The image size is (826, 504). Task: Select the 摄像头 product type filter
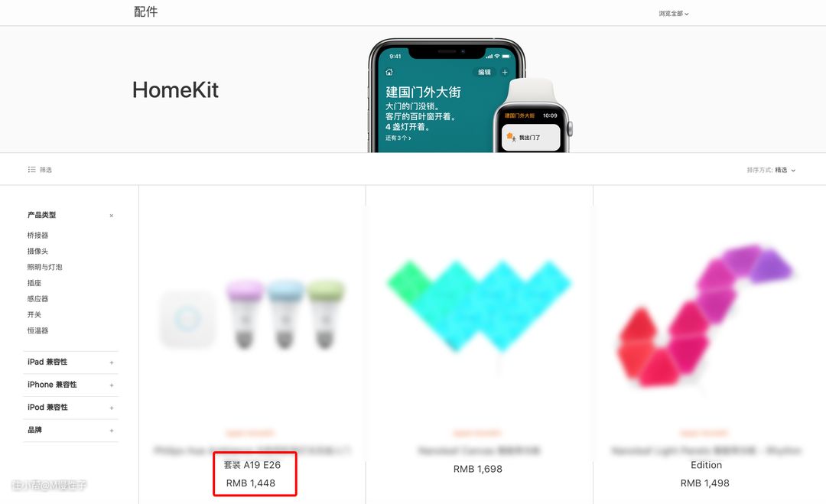[38, 251]
